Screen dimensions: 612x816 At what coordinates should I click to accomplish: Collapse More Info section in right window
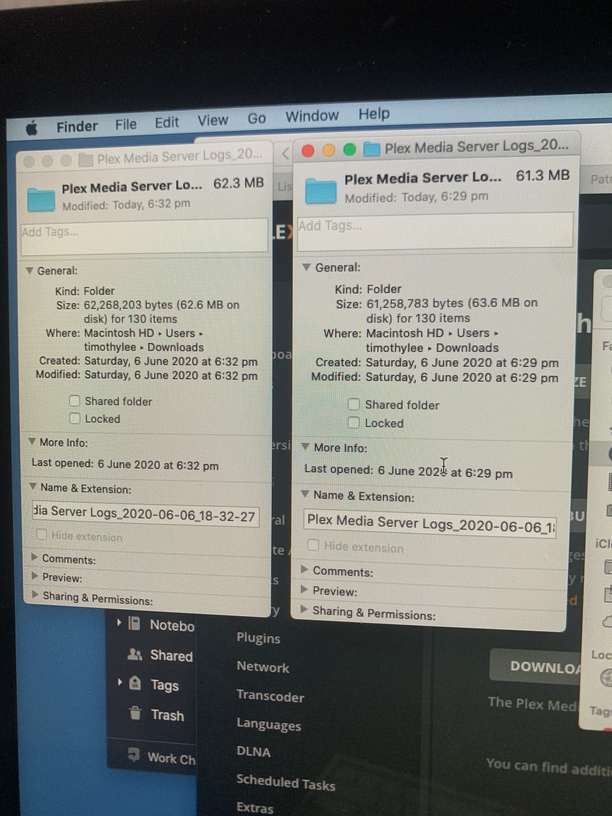(305, 447)
